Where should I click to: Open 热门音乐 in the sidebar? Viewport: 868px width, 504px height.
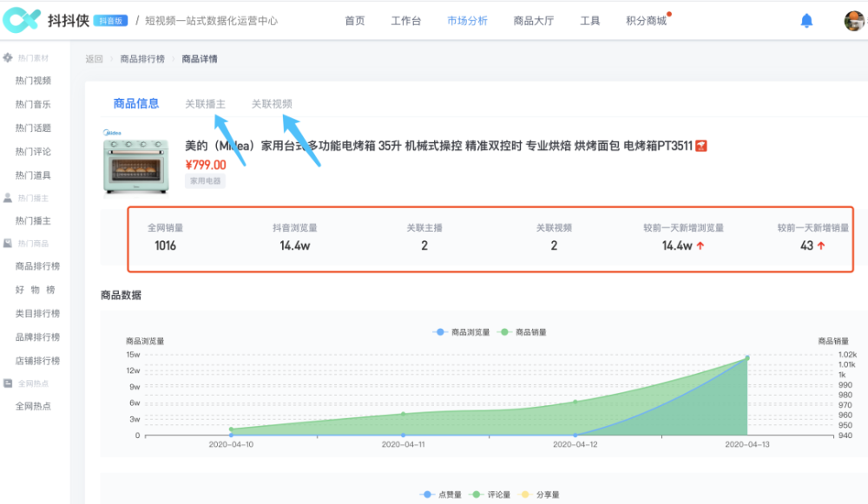33,105
